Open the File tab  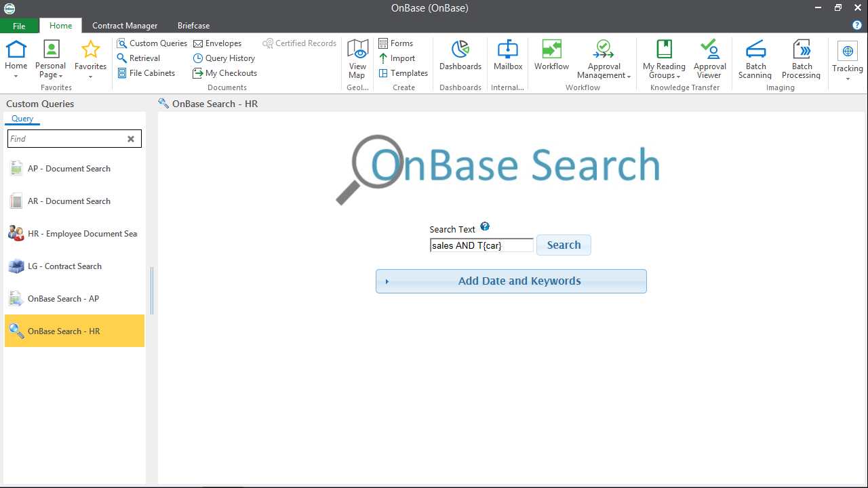pyautogui.click(x=19, y=26)
